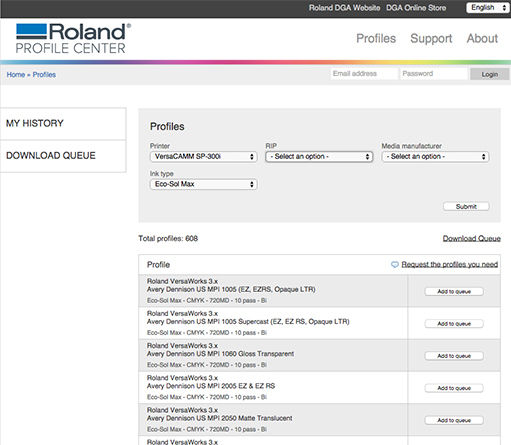Click Avery Dennison US MPI 2050 Matte Translucent text
Screen dimensions: 511x445
click(x=220, y=418)
